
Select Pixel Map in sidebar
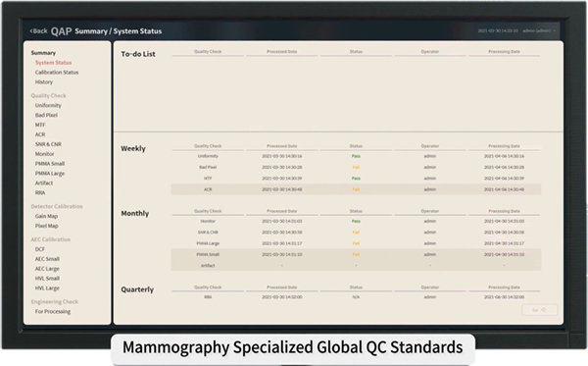46,226
